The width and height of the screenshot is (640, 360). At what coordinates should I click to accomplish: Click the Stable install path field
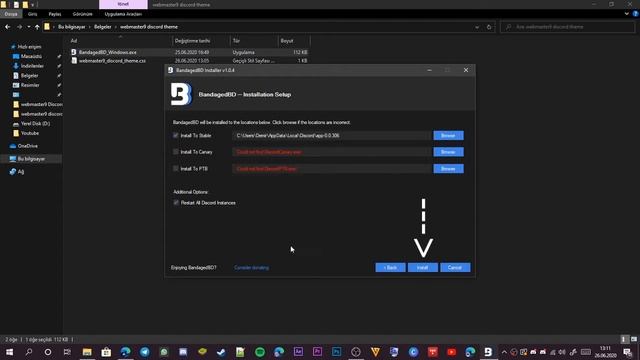pyautogui.click(x=332, y=136)
